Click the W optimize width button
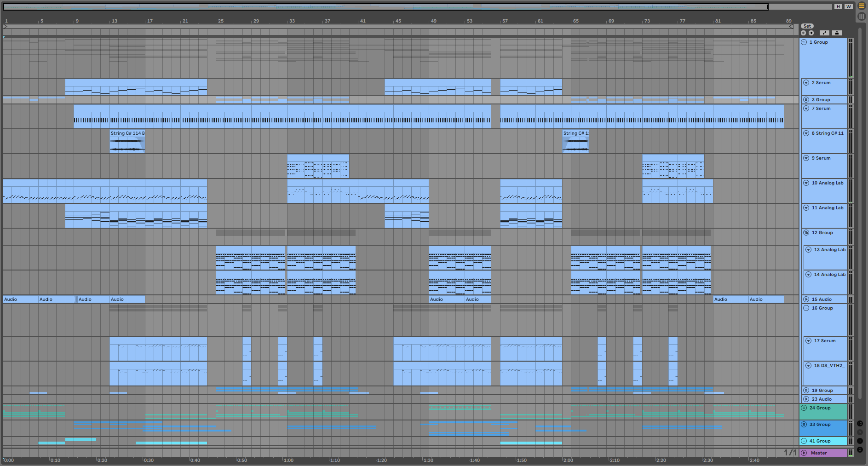This screenshot has width=868, height=466. pos(849,6)
